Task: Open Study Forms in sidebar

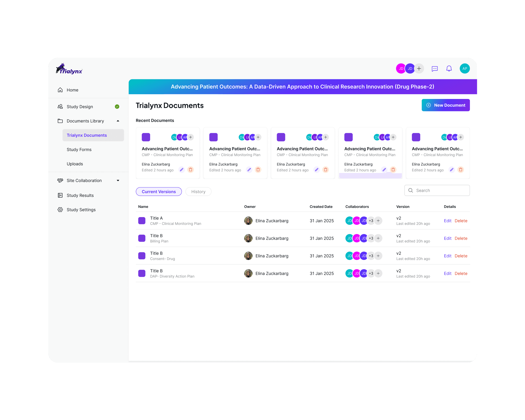Action: coord(79,150)
